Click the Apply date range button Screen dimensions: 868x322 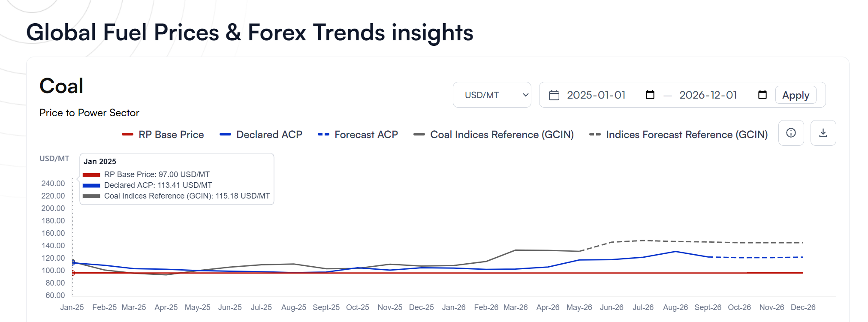[x=796, y=95]
